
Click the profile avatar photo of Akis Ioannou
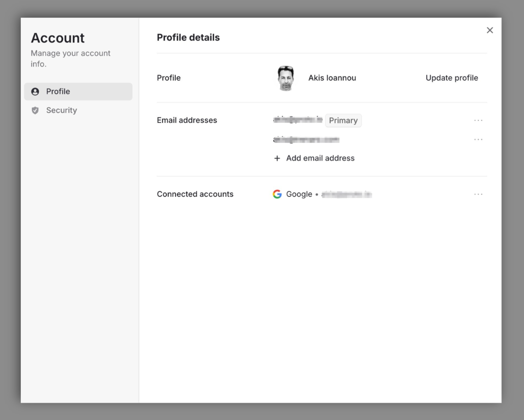286,78
